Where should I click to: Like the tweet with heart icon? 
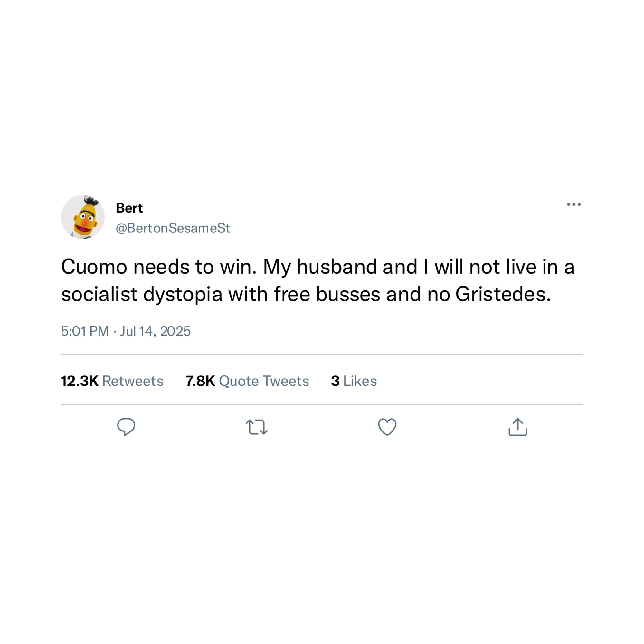(387, 427)
